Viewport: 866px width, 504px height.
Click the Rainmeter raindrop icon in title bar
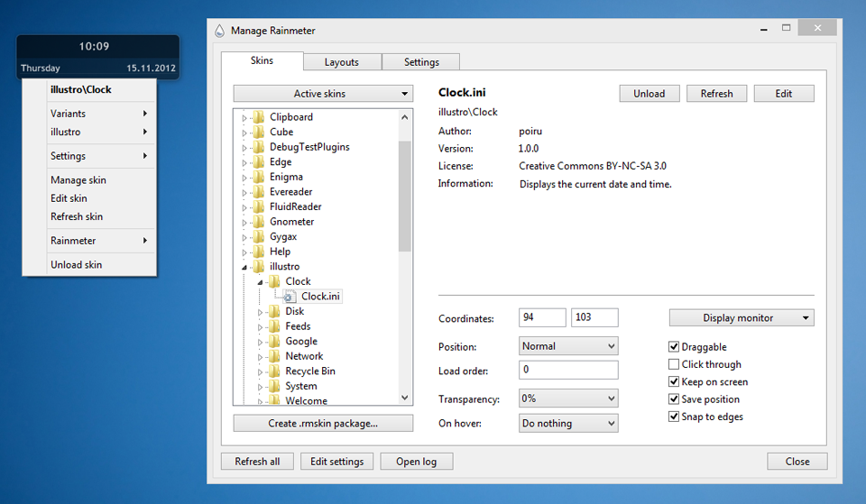[219, 31]
